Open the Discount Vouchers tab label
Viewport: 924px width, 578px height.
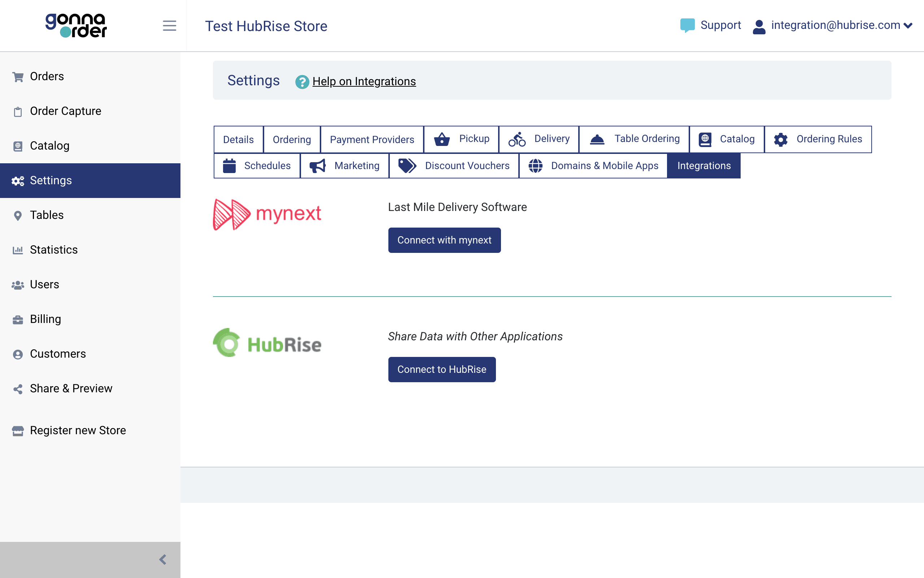point(467,165)
